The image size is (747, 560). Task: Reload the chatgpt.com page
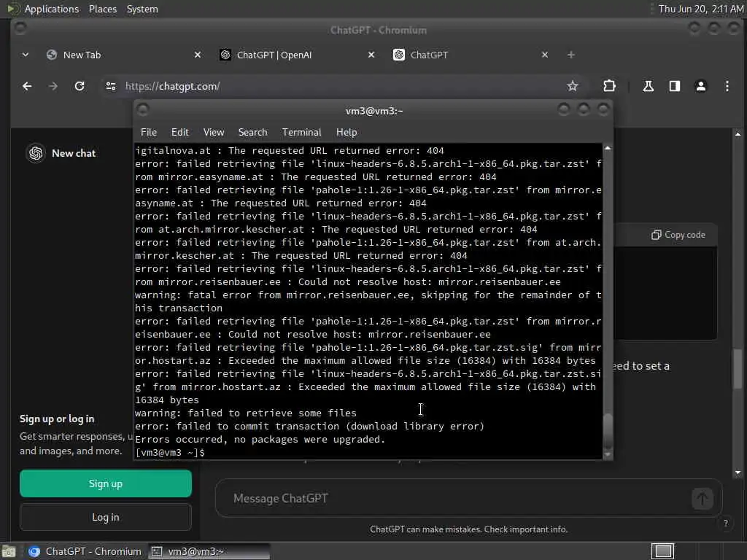point(80,86)
